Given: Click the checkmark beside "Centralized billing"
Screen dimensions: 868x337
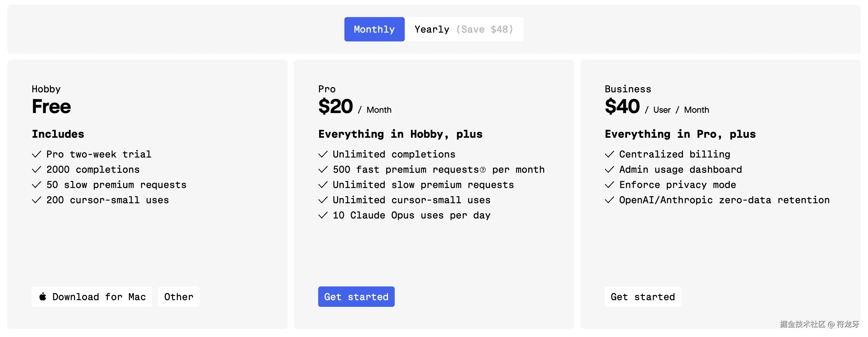Looking at the screenshot, I should point(609,154).
